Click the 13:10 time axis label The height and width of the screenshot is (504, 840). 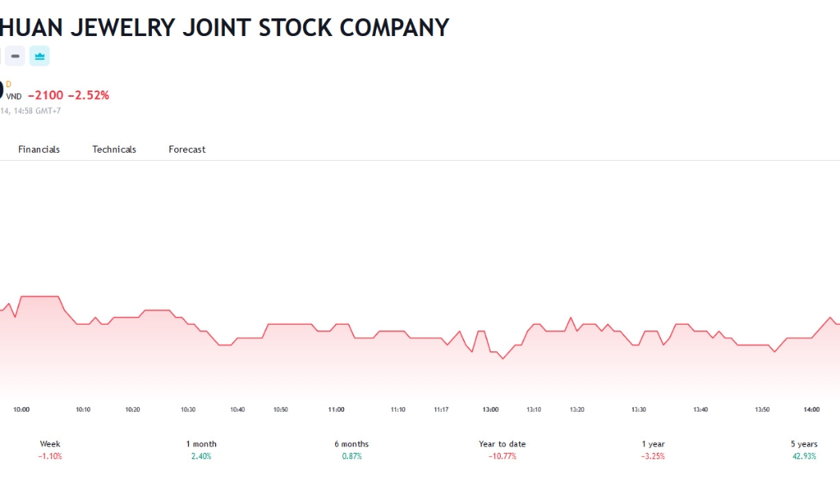(x=534, y=410)
